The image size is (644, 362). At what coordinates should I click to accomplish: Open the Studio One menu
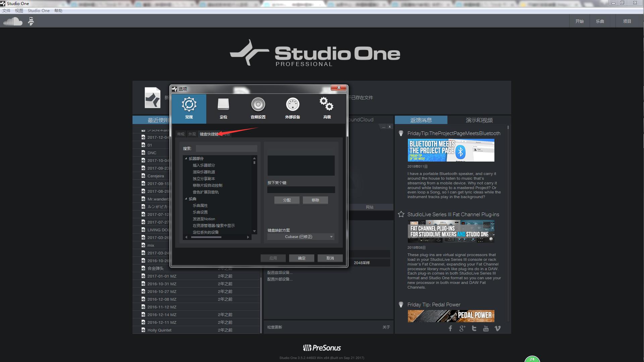point(39,10)
